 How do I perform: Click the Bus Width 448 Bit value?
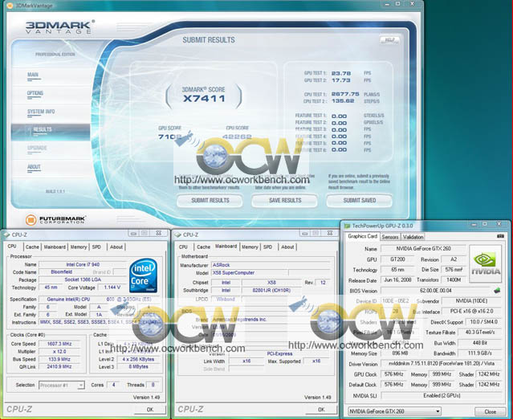(479, 343)
